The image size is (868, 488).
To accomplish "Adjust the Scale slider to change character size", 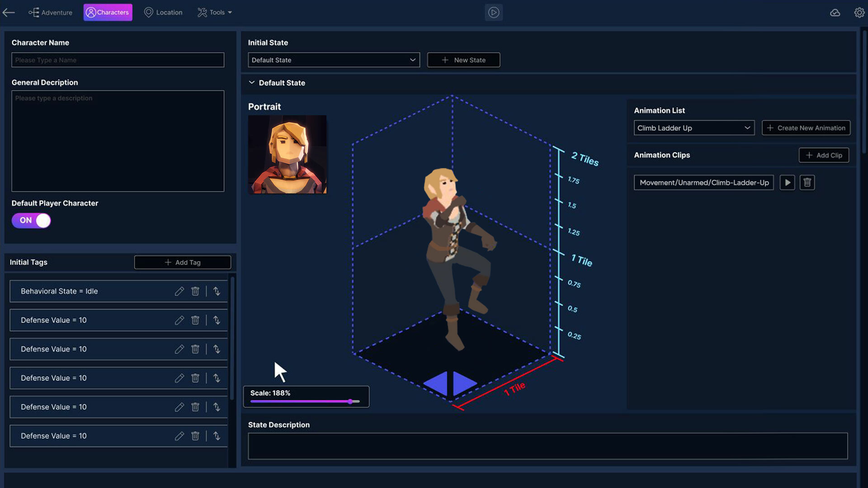I will (x=351, y=401).
